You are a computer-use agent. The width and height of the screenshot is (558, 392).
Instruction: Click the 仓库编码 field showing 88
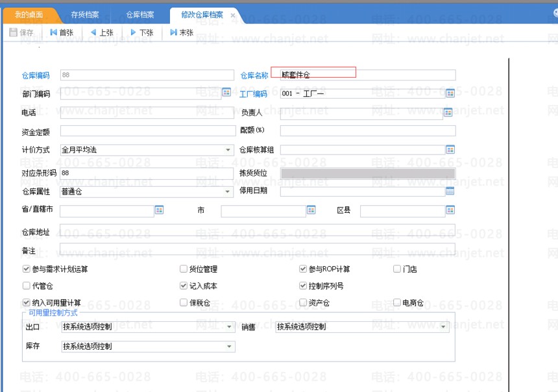point(147,75)
